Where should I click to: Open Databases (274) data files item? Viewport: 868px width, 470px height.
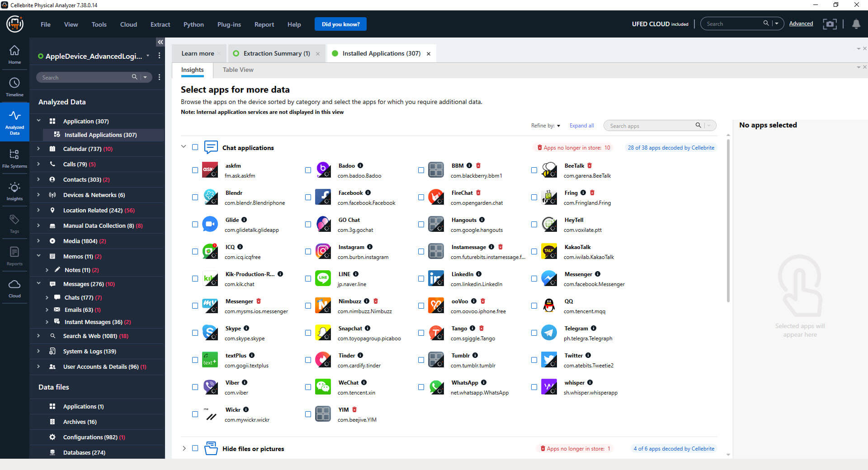(x=84, y=452)
